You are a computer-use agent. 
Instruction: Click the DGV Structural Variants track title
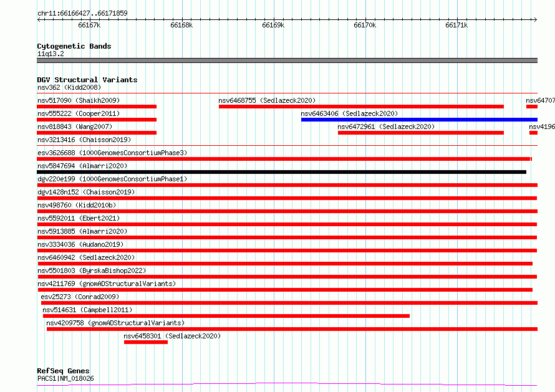pos(87,80)
